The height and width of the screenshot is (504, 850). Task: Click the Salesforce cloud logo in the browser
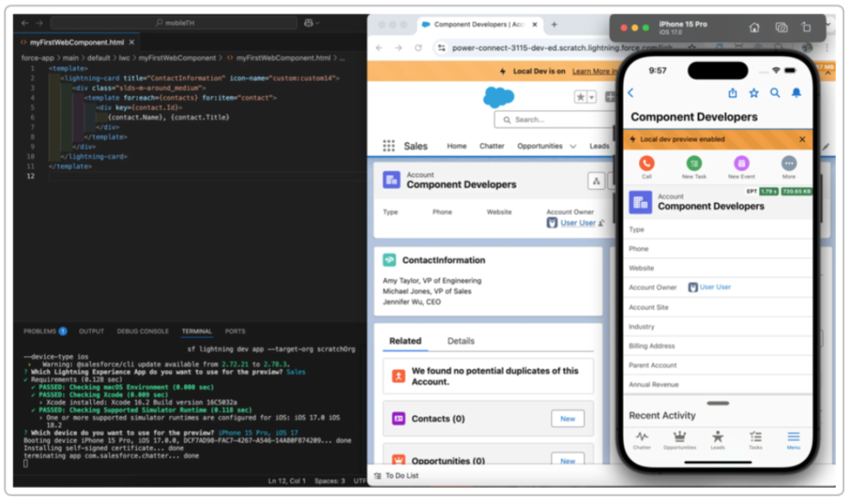click(498, 97)
